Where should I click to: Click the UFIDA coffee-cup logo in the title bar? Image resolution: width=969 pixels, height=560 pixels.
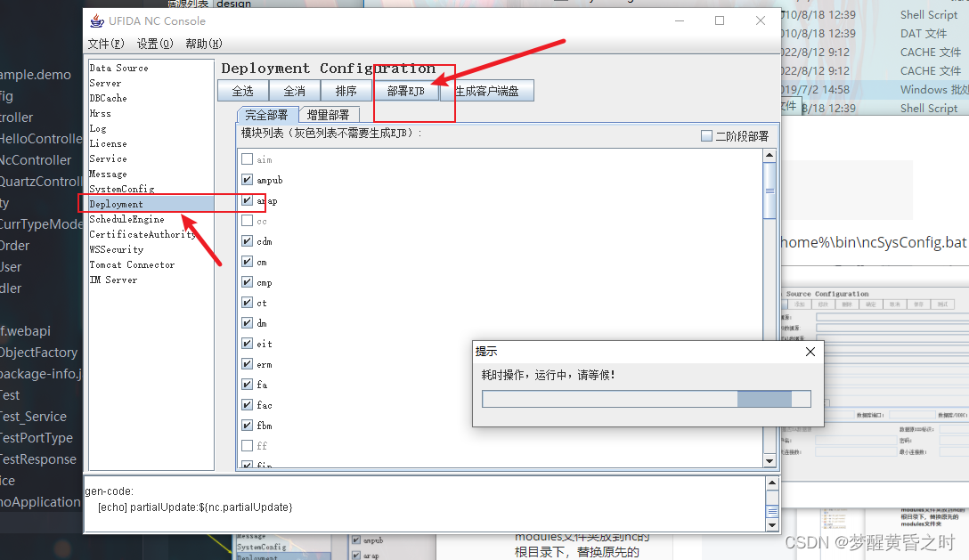click(x=96, y=20)
